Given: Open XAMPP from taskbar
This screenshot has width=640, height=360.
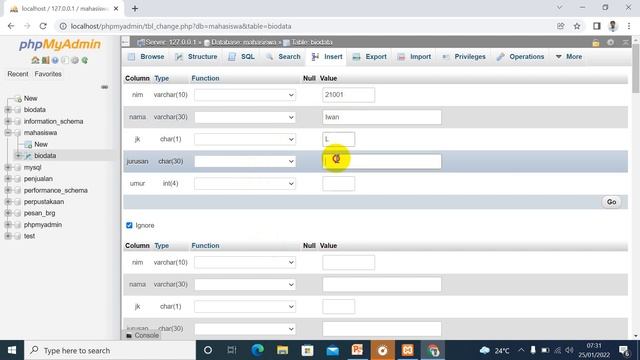Looking at the screenshot, I should [407, 350].
